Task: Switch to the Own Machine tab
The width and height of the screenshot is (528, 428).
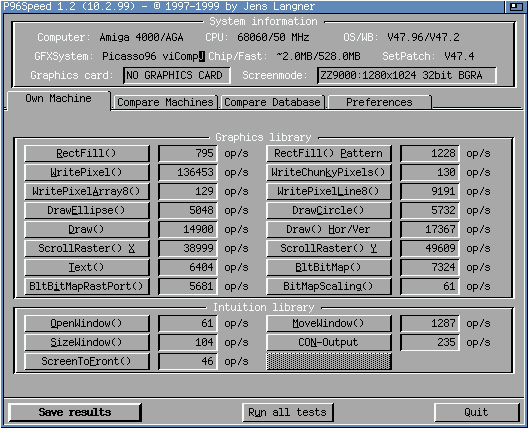Action: [58, 100]
